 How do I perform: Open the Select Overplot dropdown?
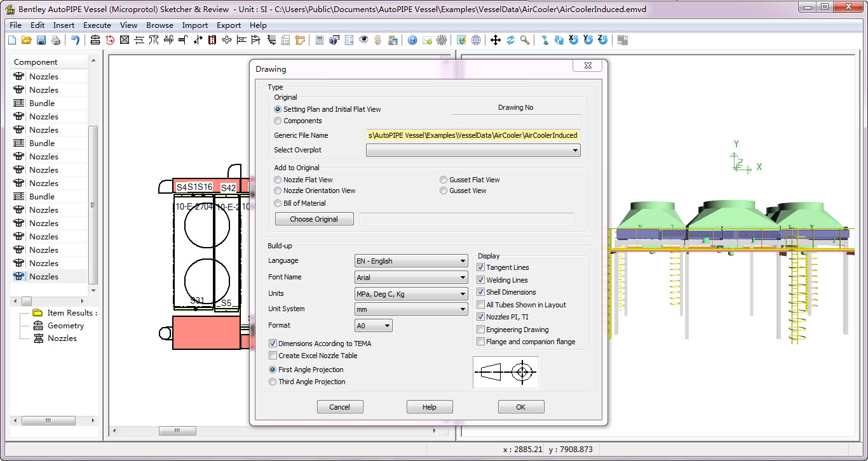click(x=473, y=150)
